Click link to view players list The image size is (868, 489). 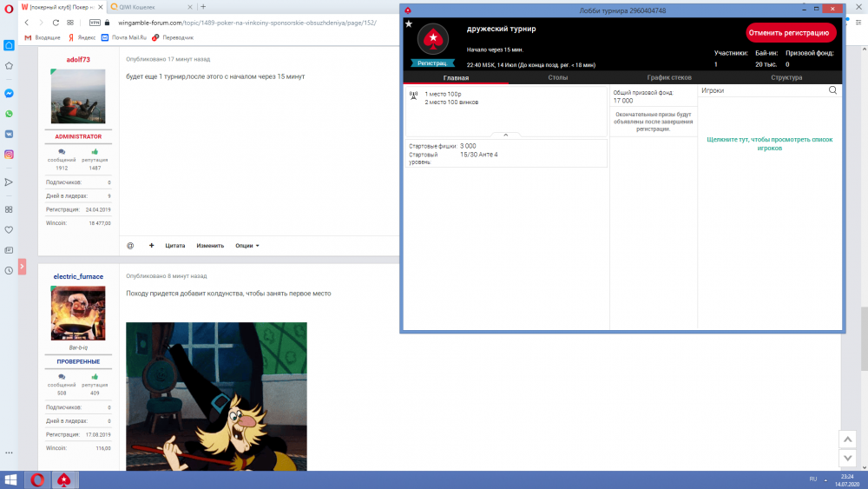coord(769,144)
